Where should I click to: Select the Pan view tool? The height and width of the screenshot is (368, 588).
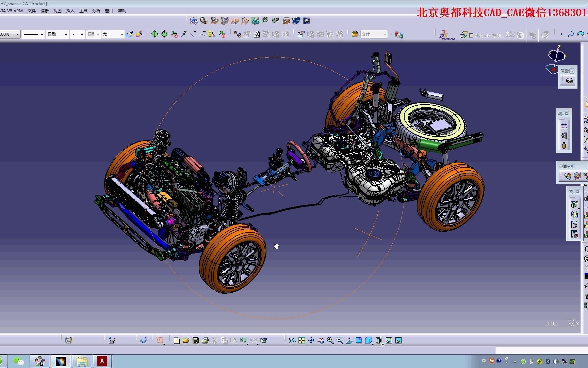pos(311,340)
